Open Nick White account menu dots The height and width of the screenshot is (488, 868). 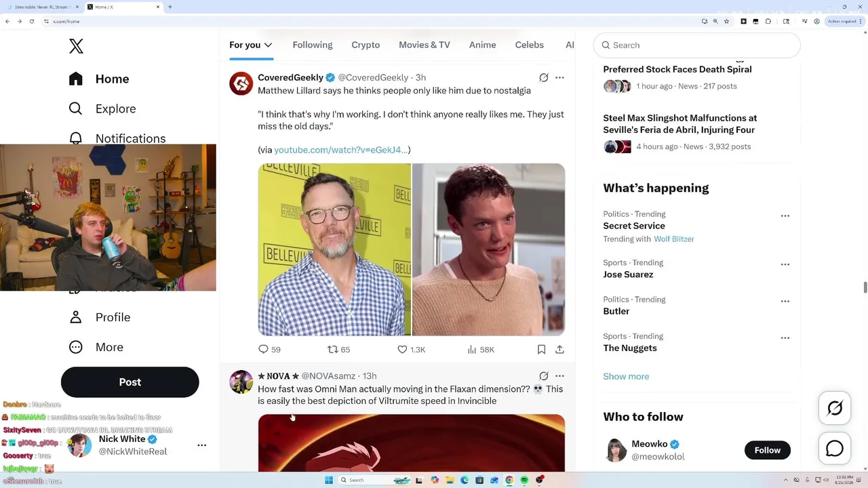[201, 445]
